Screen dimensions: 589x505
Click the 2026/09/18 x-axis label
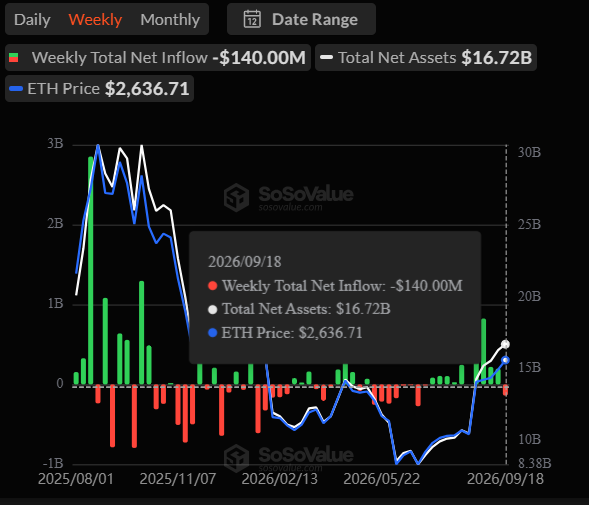coord(505,479)
